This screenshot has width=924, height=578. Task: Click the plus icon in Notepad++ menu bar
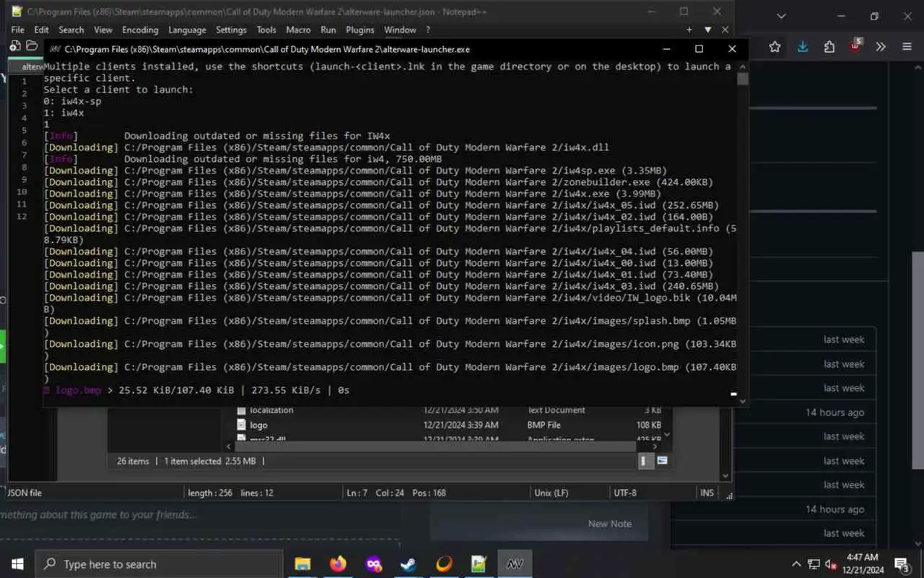click(x=689, y=30)
